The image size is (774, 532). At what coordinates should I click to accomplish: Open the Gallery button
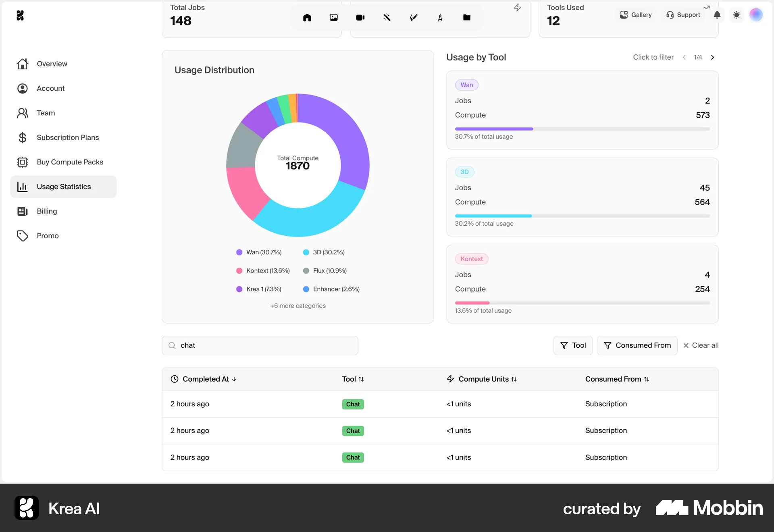pos(635,15)
